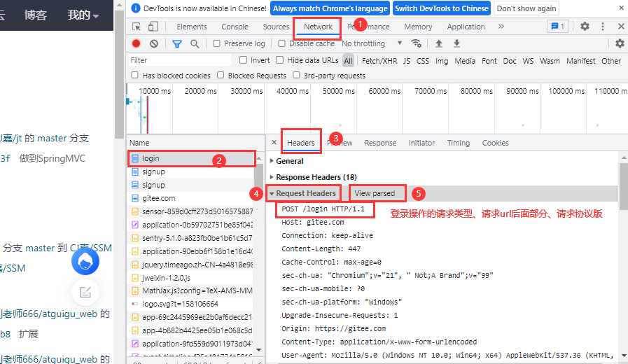
Task: Click Don't show again button
Action: click(x=526, y=8)
